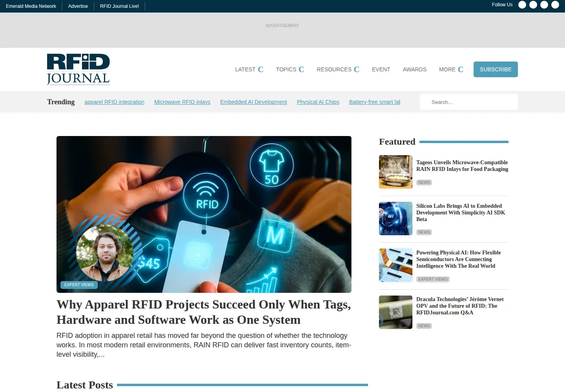Go to RFID Journal Live! page
The image size is (565, 392).
click(119, 6)
